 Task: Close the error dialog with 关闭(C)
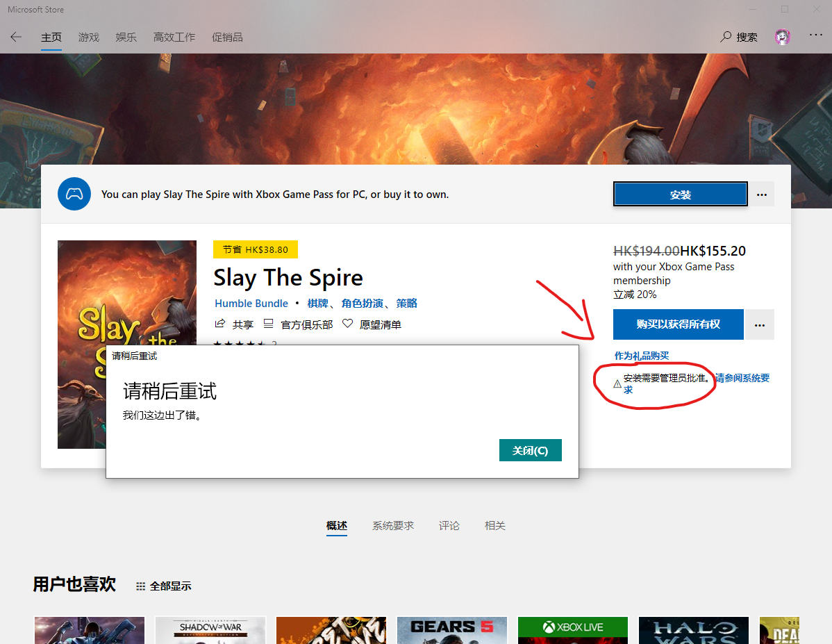click(x=530, y=450)
